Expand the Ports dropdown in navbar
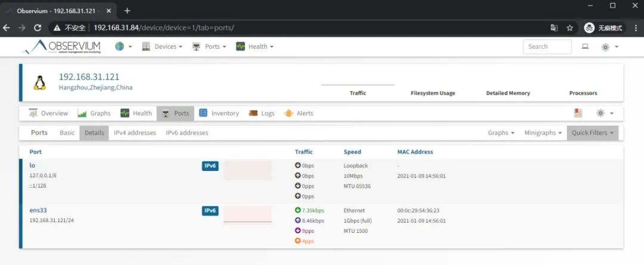This screenshot has width=644, height=265. coord(215,47)
